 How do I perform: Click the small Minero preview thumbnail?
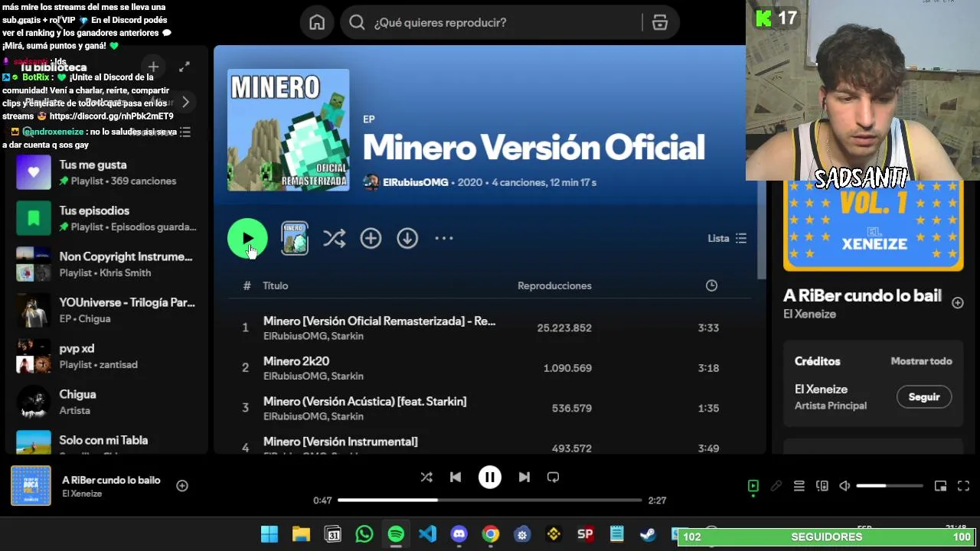point(295,239)
